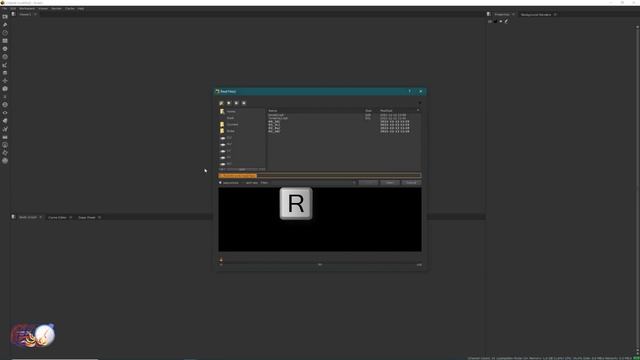Image resolution: width=640 pixels, height=360 pixels.
Task: Click Open button in Read File dialog
Action: click(390, 182)
